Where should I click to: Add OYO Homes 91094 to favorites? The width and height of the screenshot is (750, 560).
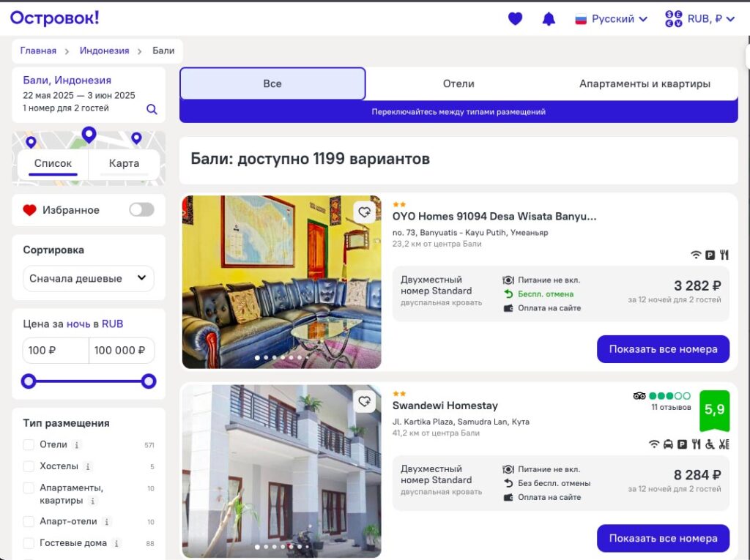[x=365, y=212]
